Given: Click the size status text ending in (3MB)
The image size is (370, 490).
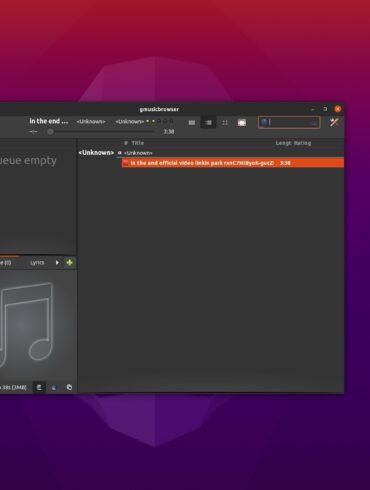Looking at the screenshot, I should coord(14,387).
